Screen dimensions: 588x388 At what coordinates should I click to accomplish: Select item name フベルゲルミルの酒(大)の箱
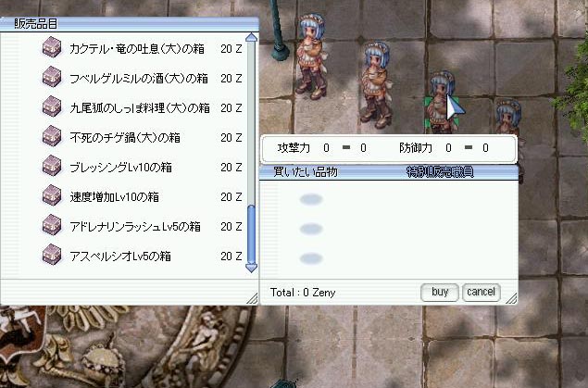[x=139, y=79]
